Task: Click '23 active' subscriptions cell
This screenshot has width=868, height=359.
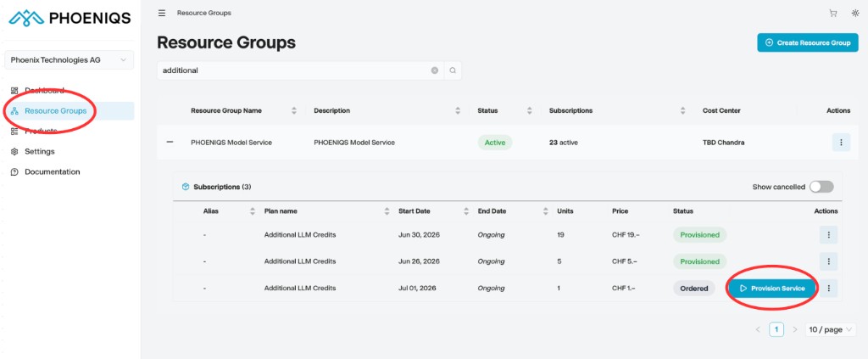Action: [564, 143]
